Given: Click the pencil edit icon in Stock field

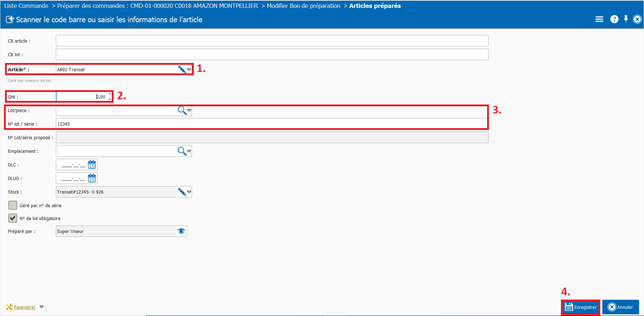Looking at the screenshot, I should coord(182,192).
